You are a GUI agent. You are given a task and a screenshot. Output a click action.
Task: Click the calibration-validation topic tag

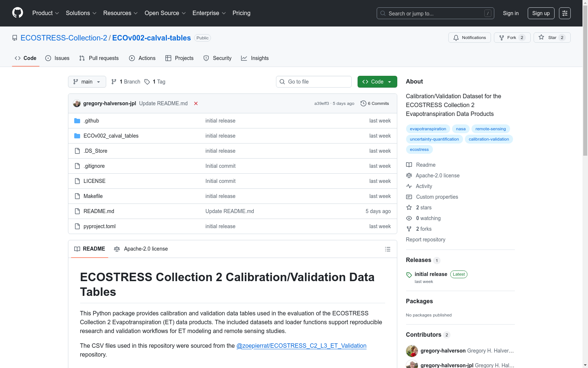tap(489, 139)
